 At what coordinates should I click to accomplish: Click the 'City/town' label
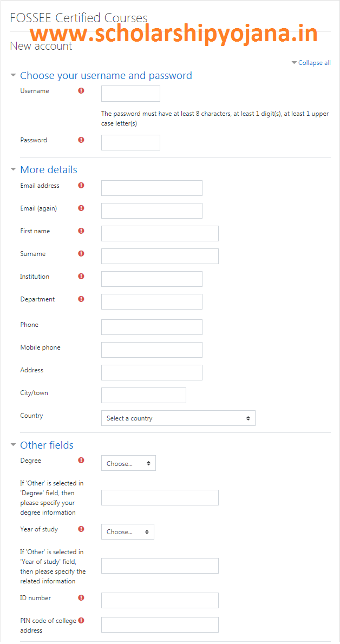point(34,393)
